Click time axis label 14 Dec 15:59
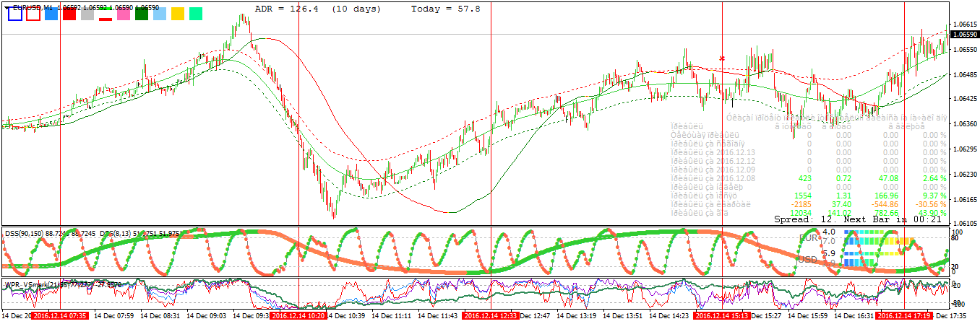Screen dimensions: 980x324 pyautogui.click(x=807, y=316)
